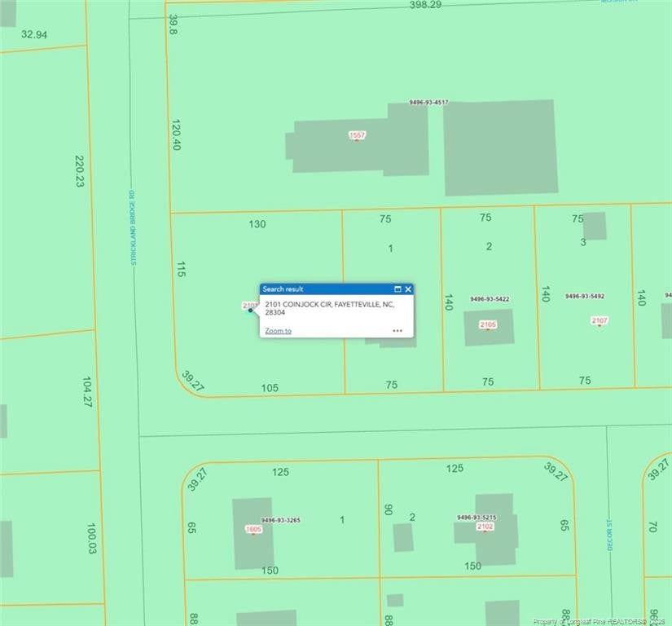Maximize the Search result popup

(397, 289)
